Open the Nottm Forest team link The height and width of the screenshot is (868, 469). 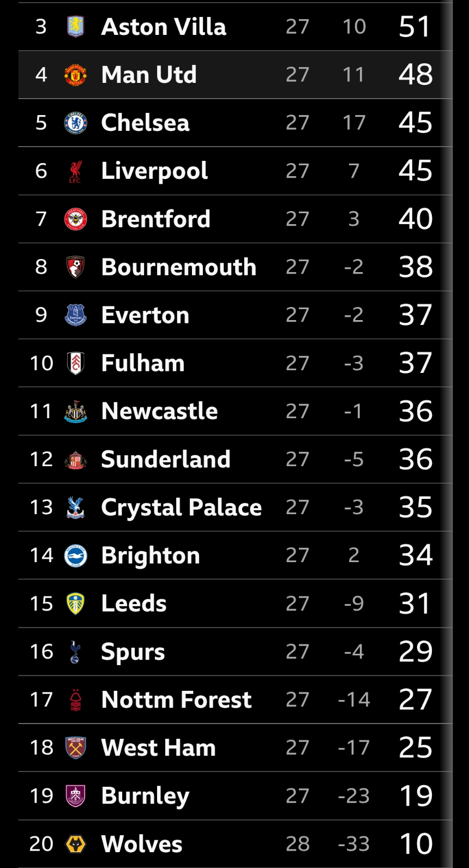[x=176, y=700]
